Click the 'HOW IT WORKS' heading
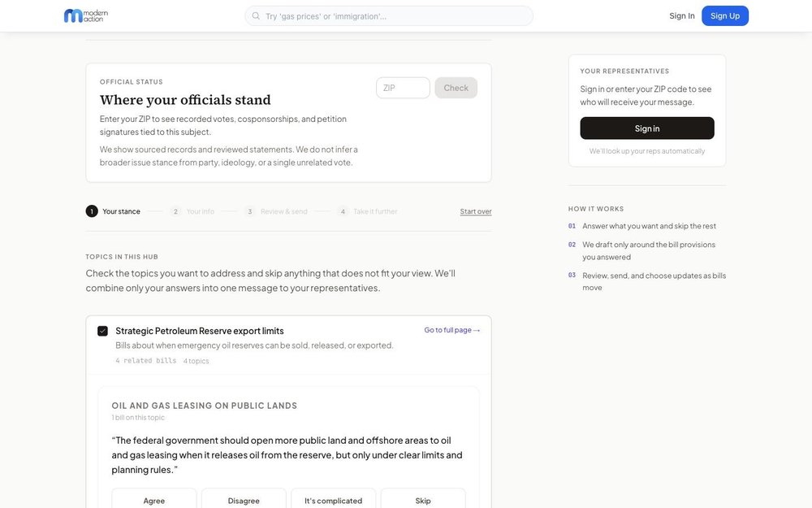The width and height of the screenshot is (812, 508). (x=595, y=209)
